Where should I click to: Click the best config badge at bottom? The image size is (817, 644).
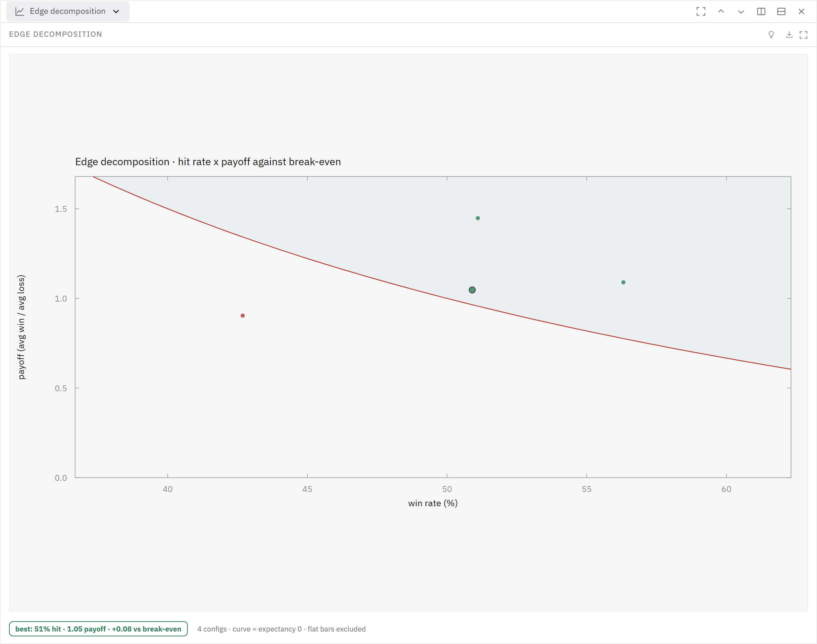tap(98, 628)
